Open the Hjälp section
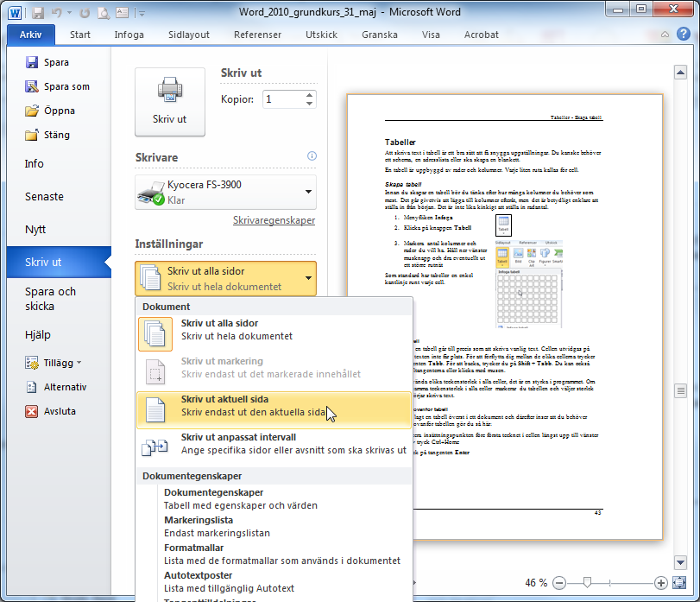700x602 pixels. pos(38,334)
